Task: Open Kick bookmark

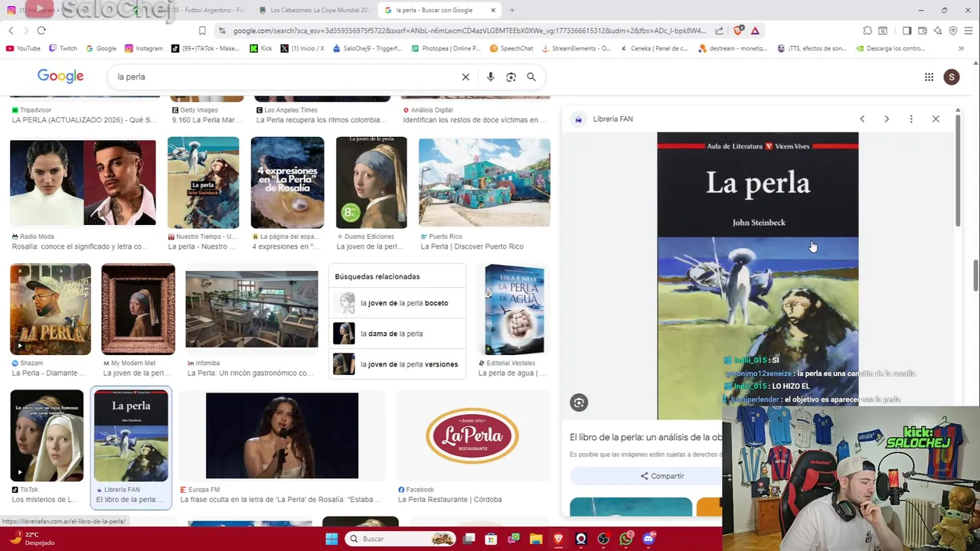Action: pyautogui.click(x=260, y=48)
